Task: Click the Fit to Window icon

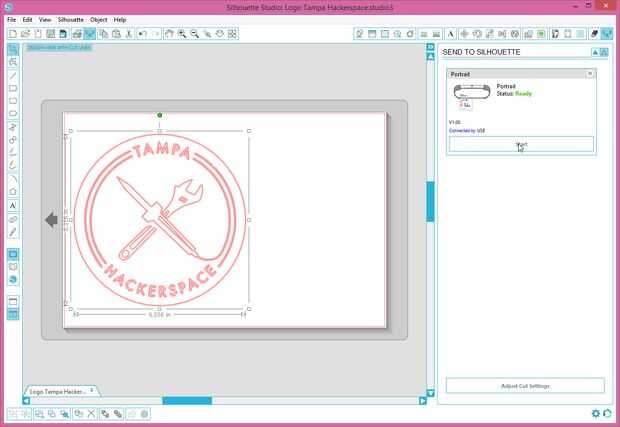Action: (232, 34)
